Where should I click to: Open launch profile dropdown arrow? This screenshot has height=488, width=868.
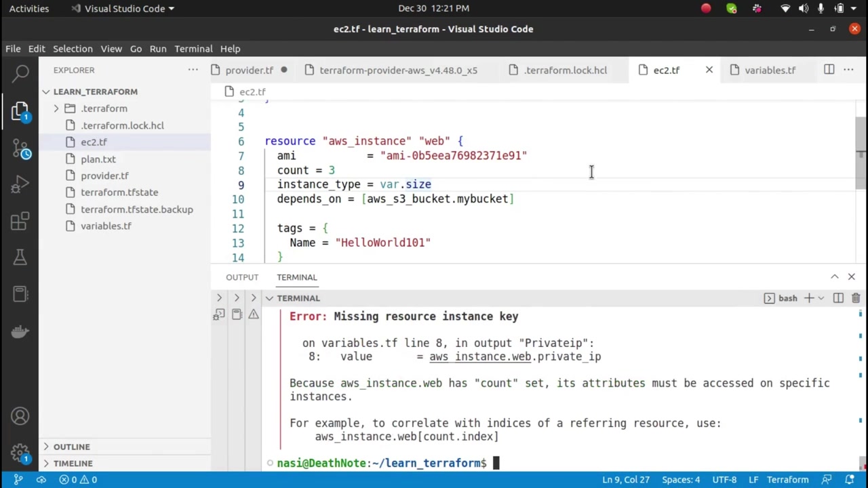pyautogui.click(x=821, y=298)
